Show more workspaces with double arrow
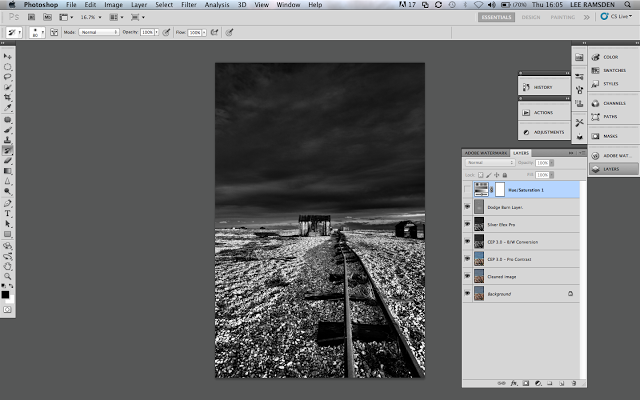Screen dimensions: 640x400 (x=587, y=17)
